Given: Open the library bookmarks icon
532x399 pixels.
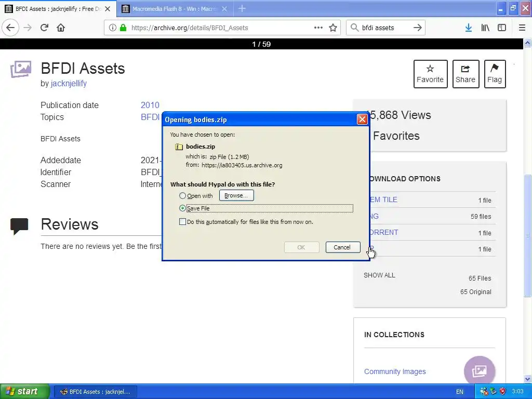Looking at the screenshot, I should [485, 28].
